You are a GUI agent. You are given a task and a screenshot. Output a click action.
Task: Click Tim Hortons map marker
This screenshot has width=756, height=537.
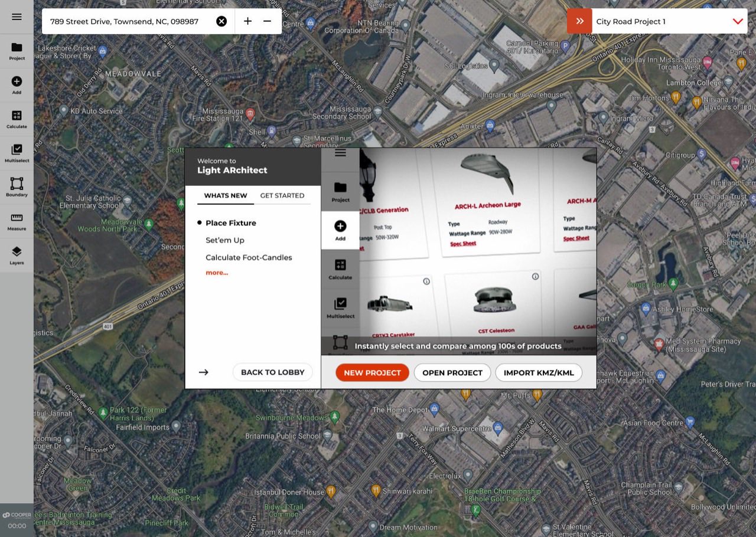coord(676,96)
